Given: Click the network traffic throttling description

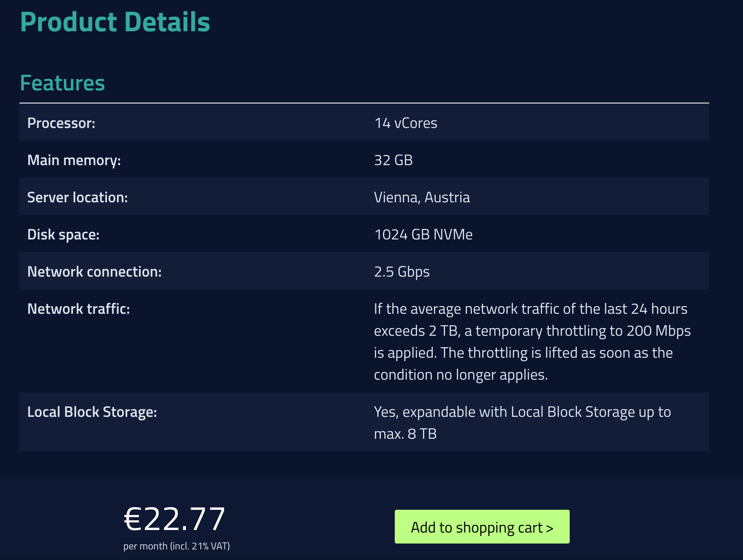Looking at the screenshot, I should [x=532, y=342].
